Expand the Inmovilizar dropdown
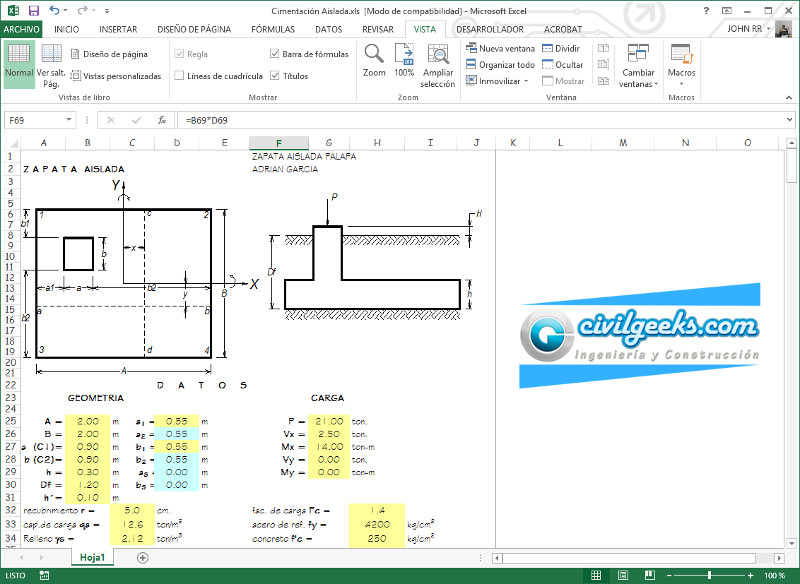This screenshot has width=800, height=584. 500,81
